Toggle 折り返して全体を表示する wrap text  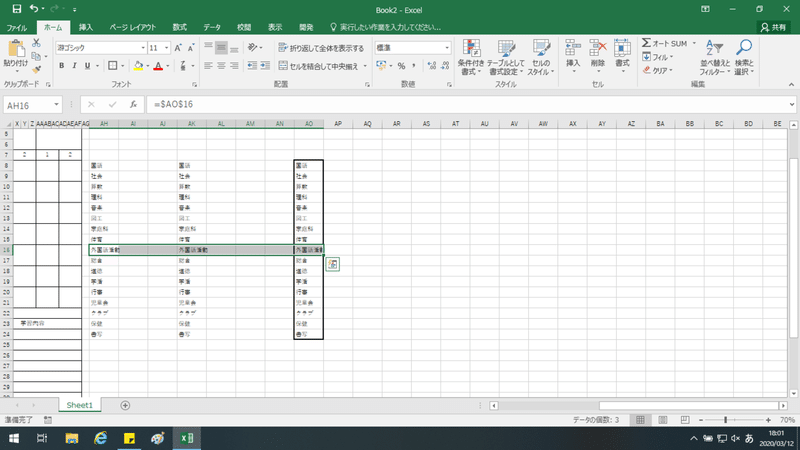pyautogui.click(x=321, y=48)
